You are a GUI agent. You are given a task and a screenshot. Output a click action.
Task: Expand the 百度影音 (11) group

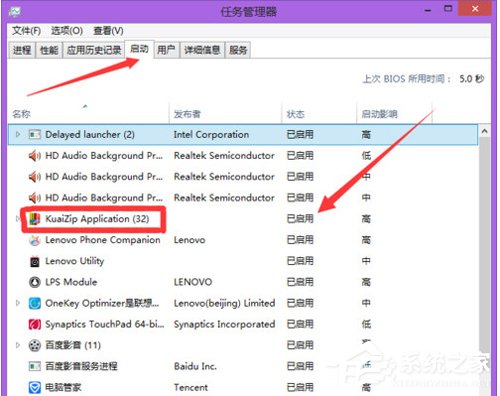[18, 345]
